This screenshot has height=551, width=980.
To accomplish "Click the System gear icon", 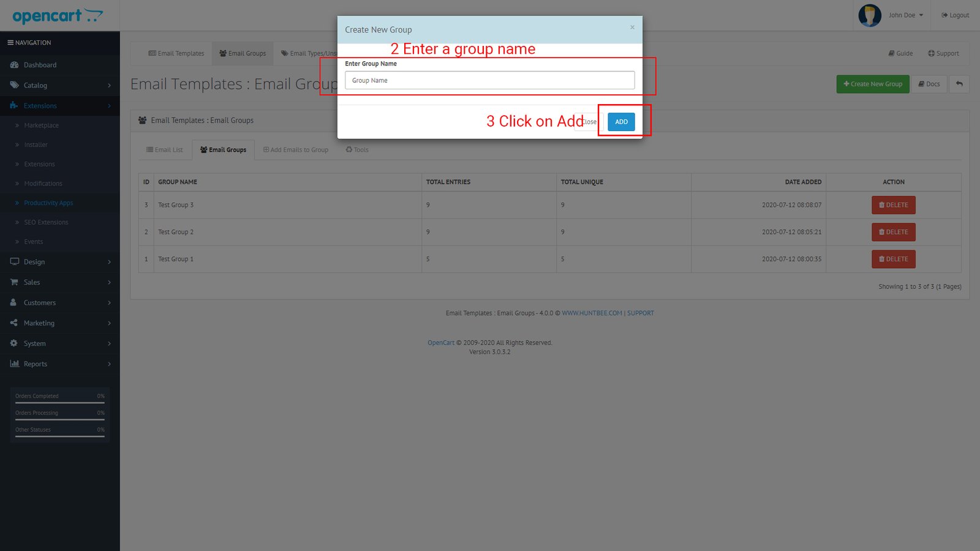I will (14, 343).
